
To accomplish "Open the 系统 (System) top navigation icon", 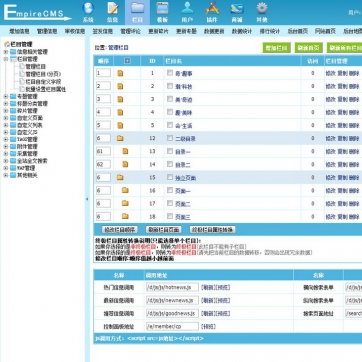I will (88, 12).
